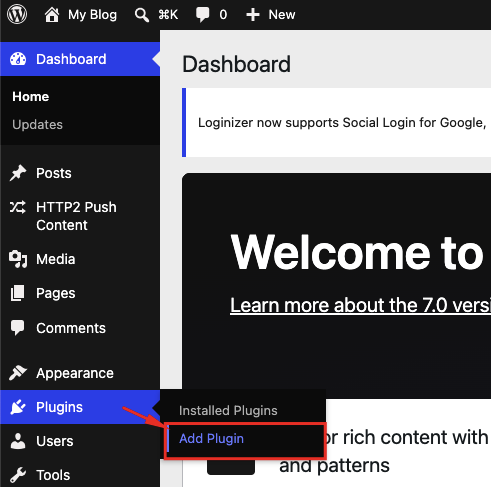Follow Learn more about the 7.0 version link
Screen dimensions: 491x487
point(360,305)
